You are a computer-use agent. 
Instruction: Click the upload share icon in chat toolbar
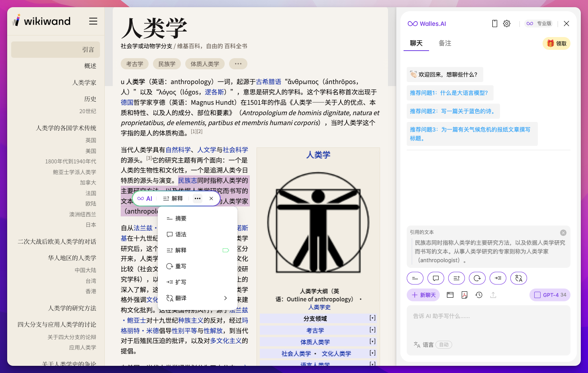[x=493, y=295]
